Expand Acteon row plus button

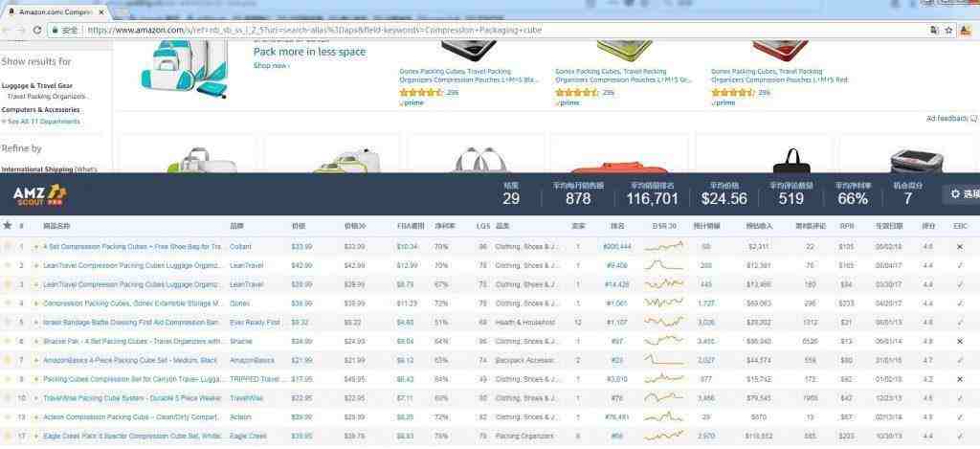[36, 417]
